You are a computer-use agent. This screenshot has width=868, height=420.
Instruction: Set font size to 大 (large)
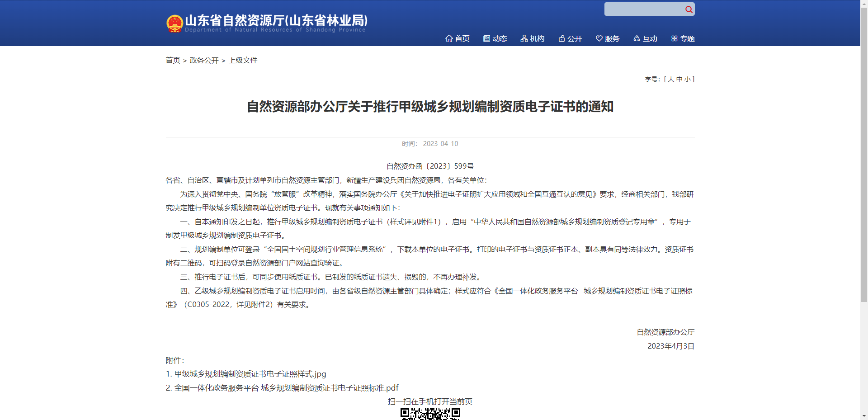coord(671,79)
